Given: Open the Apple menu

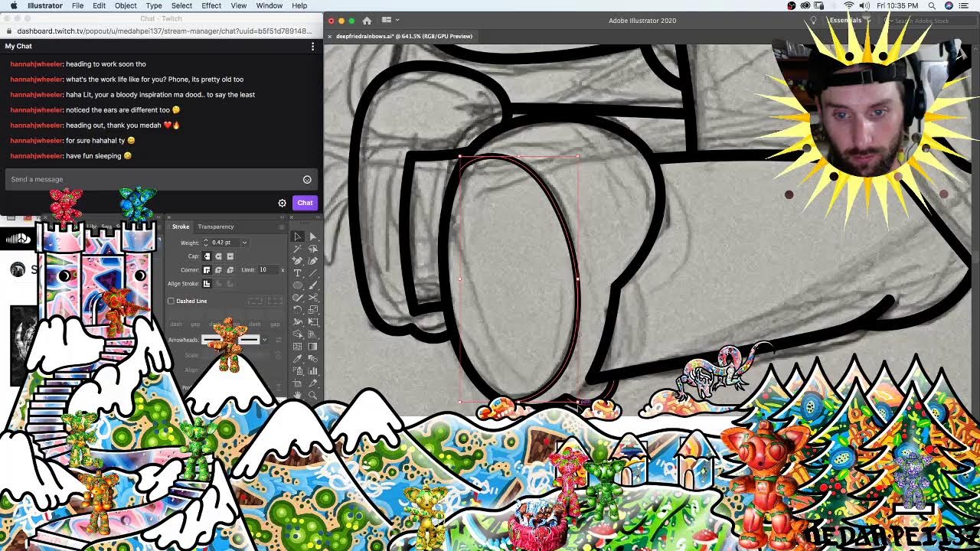Looking at the screenshot, I should pos(13,5).
